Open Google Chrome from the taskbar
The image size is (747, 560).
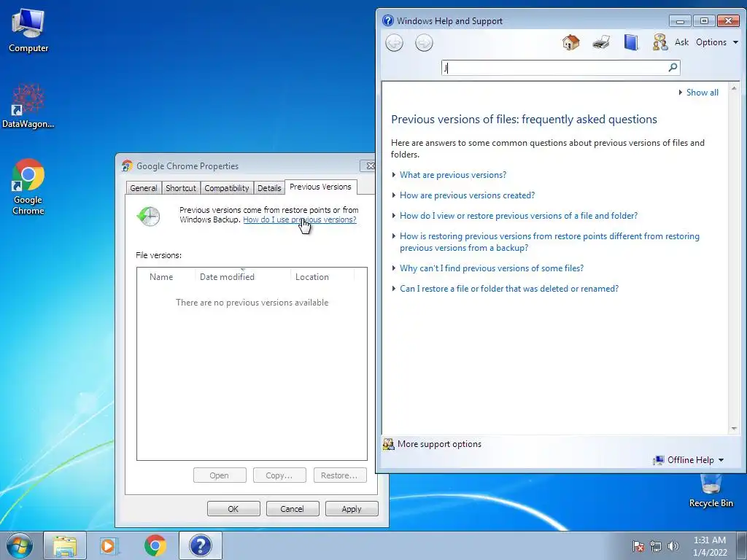click(x=155, y=545)
